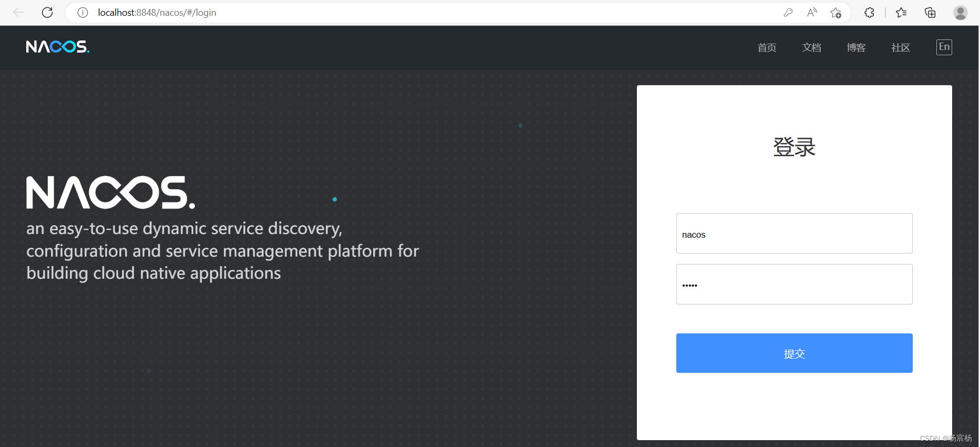The image size is (980, 447).
Task: Go to 首页 in navigation
Action: click(x=767, y=48)
